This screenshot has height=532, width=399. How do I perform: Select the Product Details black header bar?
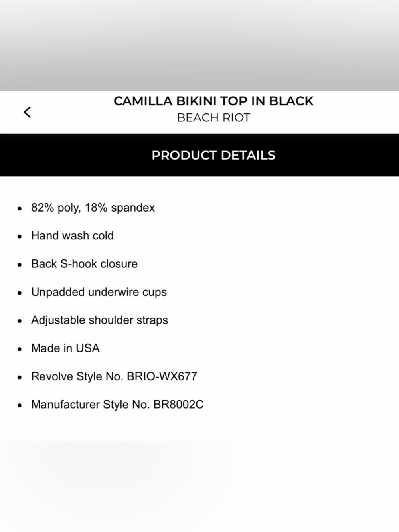point(199,155)
